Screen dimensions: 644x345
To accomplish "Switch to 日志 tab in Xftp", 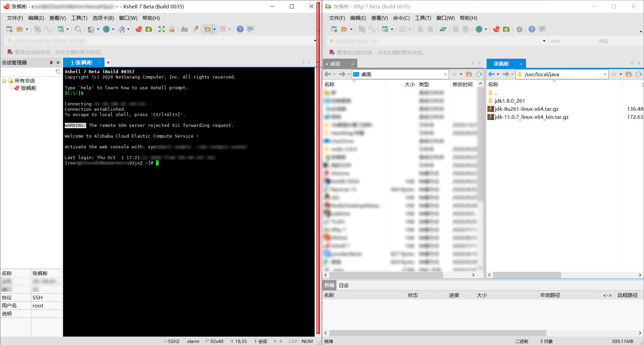I will [344, 285].
